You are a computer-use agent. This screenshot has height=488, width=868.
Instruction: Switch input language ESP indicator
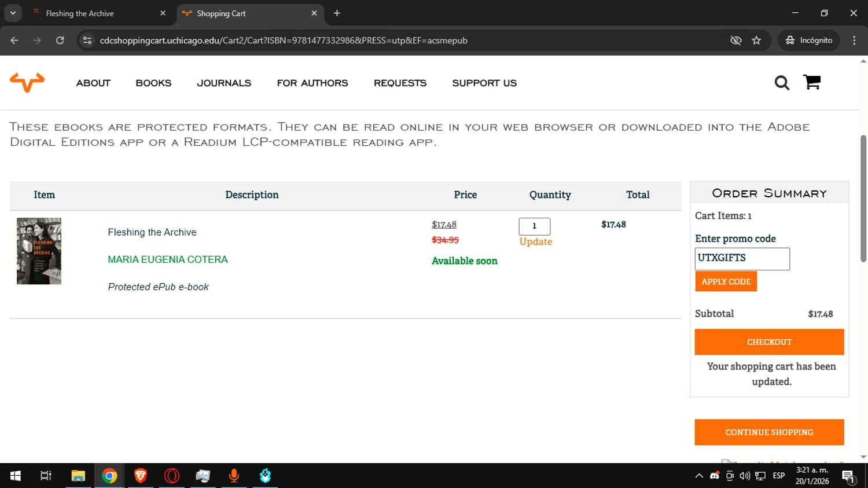779,476
